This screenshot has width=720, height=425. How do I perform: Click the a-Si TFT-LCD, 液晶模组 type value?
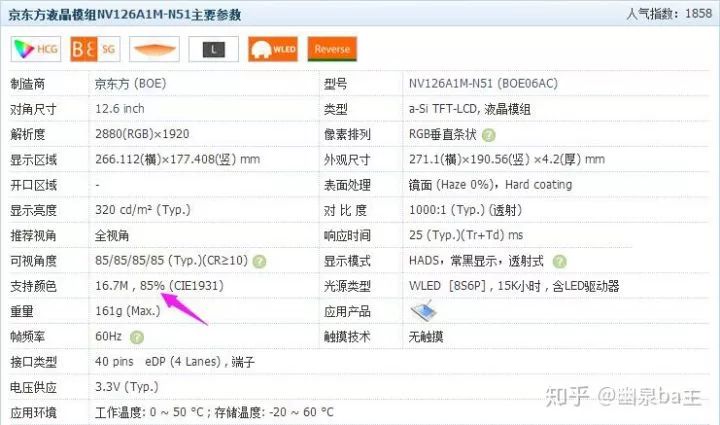(x=470, y=109)
